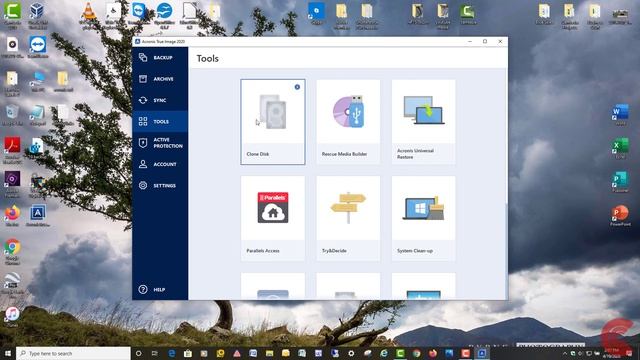
Task: Open Settings gear icon on the taskbar
Action: pyautogui.click(x=351, y=353)
